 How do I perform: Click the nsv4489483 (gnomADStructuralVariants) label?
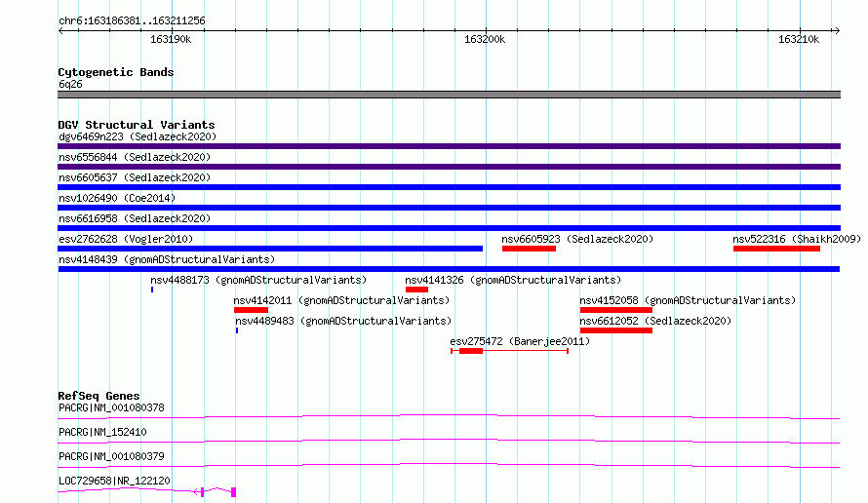point(343,321)
